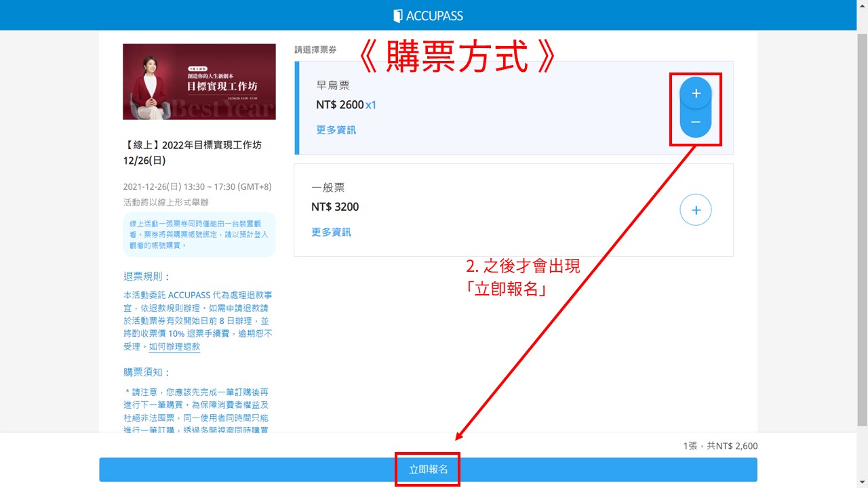
Task: Expand 更多資訊 under 一般票
Action: 331,232
